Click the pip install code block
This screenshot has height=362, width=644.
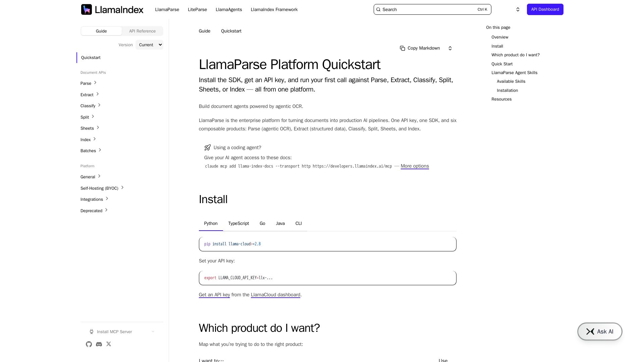(327, 244)
